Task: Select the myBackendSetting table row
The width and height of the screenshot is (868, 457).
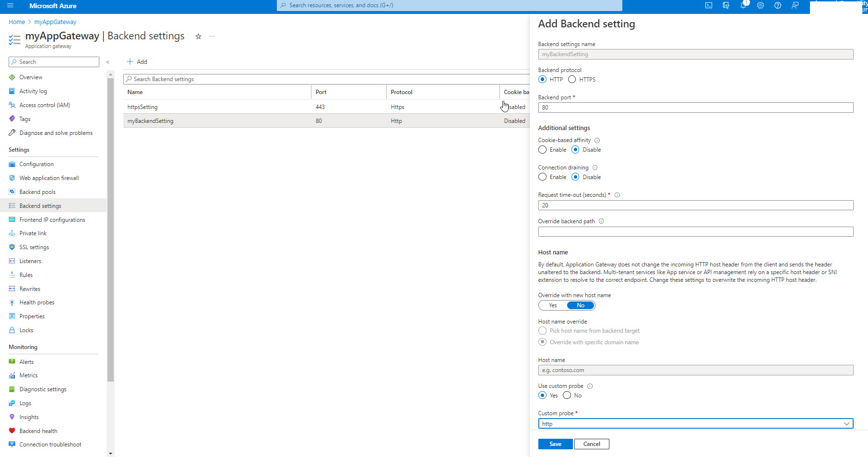Action: pyautogui.click(x=326, y=121)
